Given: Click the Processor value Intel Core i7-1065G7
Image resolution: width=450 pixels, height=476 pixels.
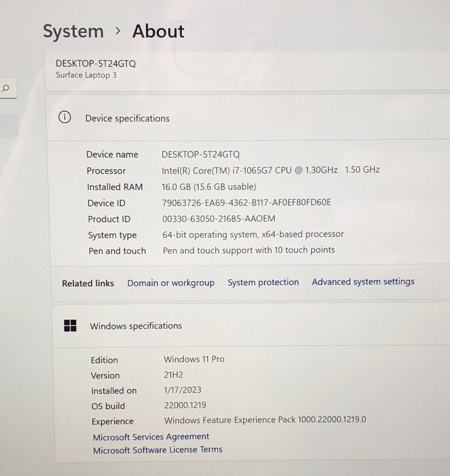Looking at the screenshot, I should (271, 170).
